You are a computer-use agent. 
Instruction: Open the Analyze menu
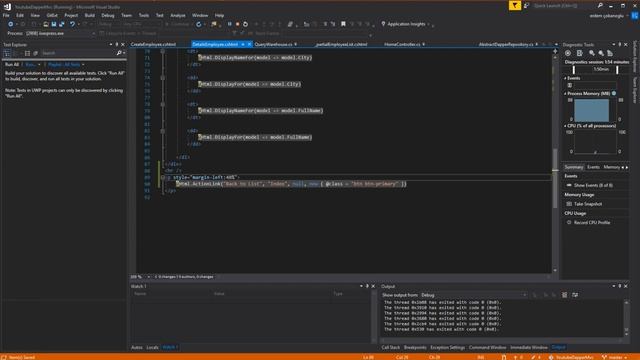click(178, 15)
